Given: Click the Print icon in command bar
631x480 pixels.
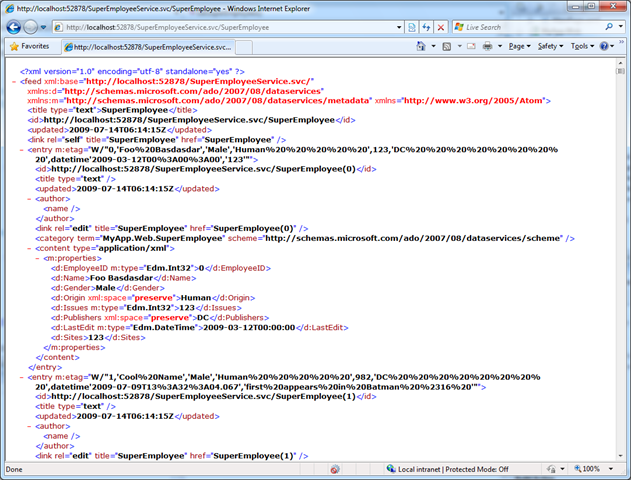Looking at the screenshot, I should 486,46.
